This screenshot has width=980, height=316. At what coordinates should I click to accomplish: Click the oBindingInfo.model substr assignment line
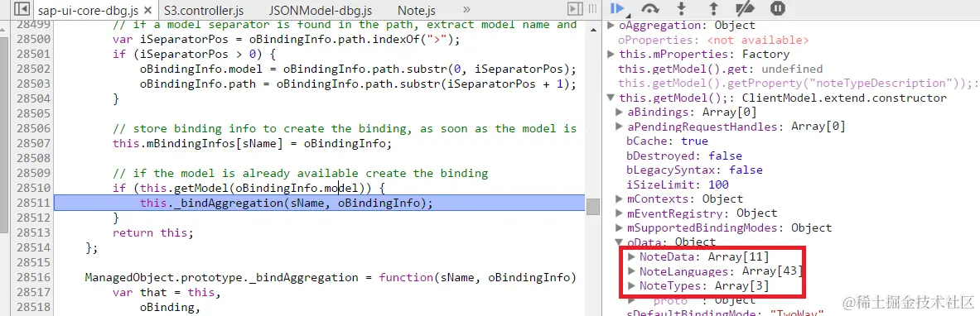click(358, 69)
